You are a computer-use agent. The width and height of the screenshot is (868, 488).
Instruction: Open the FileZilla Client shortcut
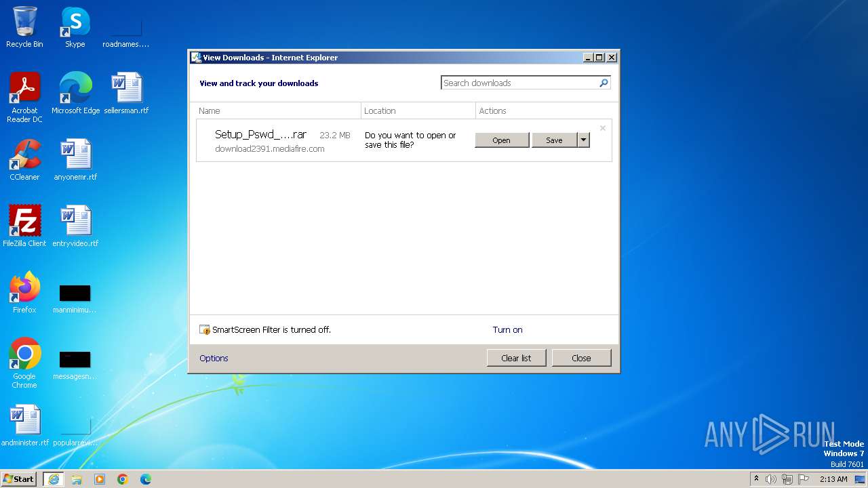(x=24, y=226)
